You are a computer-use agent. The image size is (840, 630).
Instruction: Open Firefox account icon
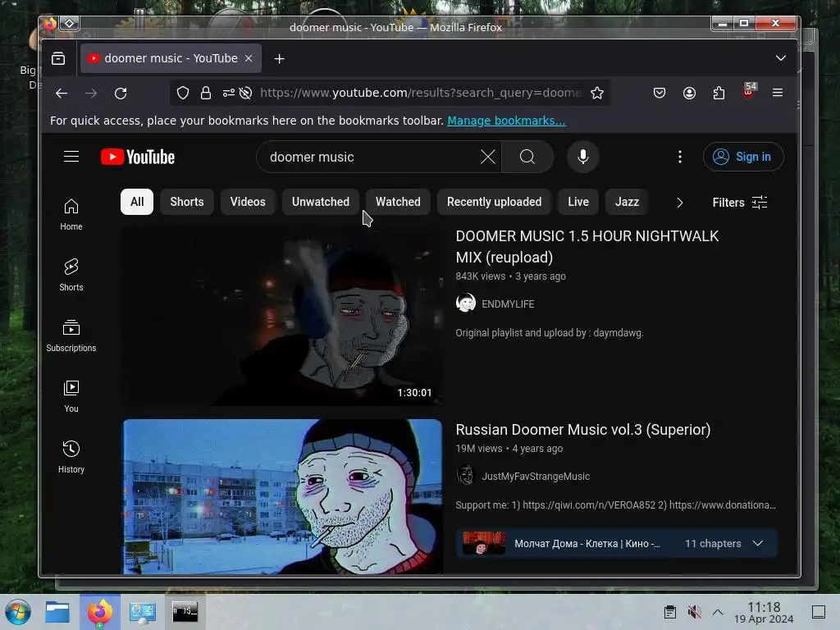click(689, 94)
